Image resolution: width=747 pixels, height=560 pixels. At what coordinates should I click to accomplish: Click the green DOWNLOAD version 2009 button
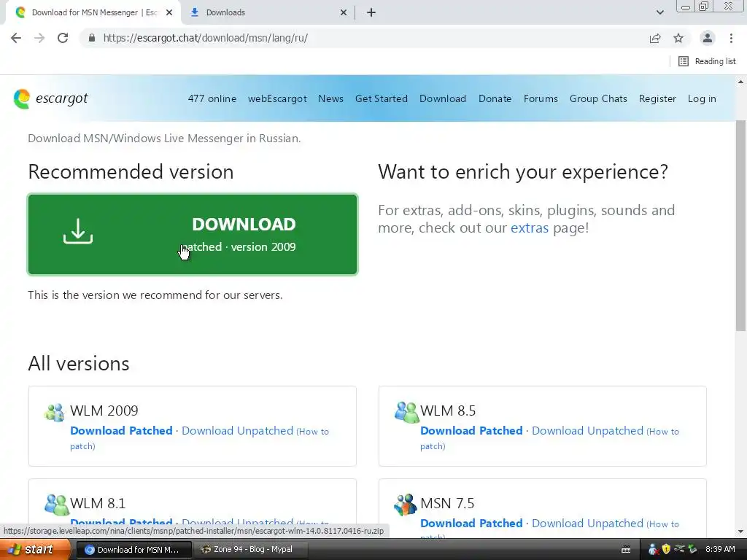(193, 234)
